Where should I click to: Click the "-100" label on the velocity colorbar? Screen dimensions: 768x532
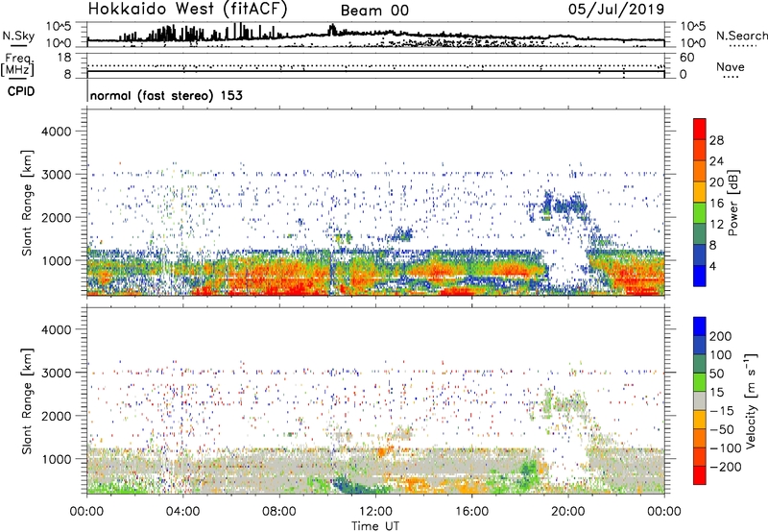(x=725, y=448)
